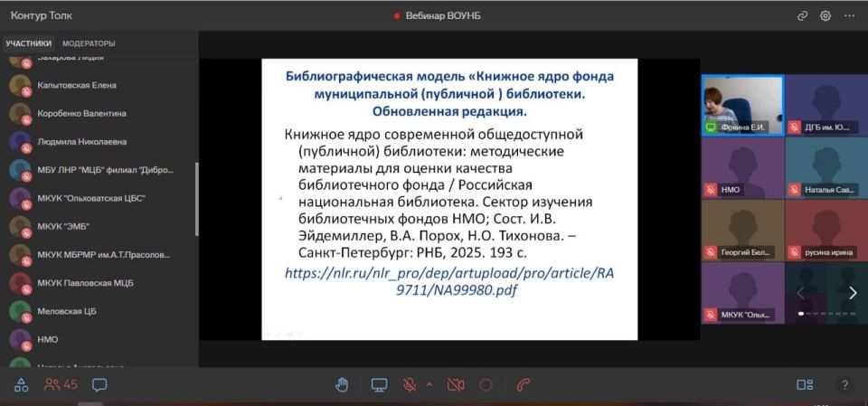The image size is (868, 406).
Task: Open the three-dots more options menu
Action: tap(849, 16)
